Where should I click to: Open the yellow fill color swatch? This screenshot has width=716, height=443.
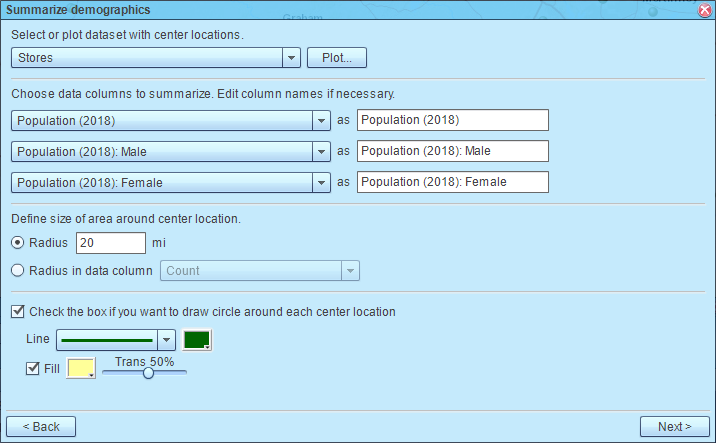(81, 369)
